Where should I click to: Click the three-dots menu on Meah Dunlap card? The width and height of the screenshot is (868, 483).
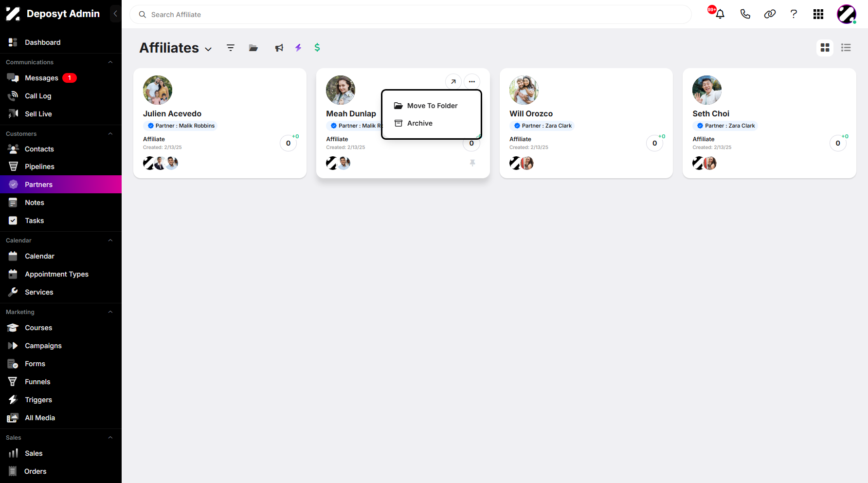point(472,82)
